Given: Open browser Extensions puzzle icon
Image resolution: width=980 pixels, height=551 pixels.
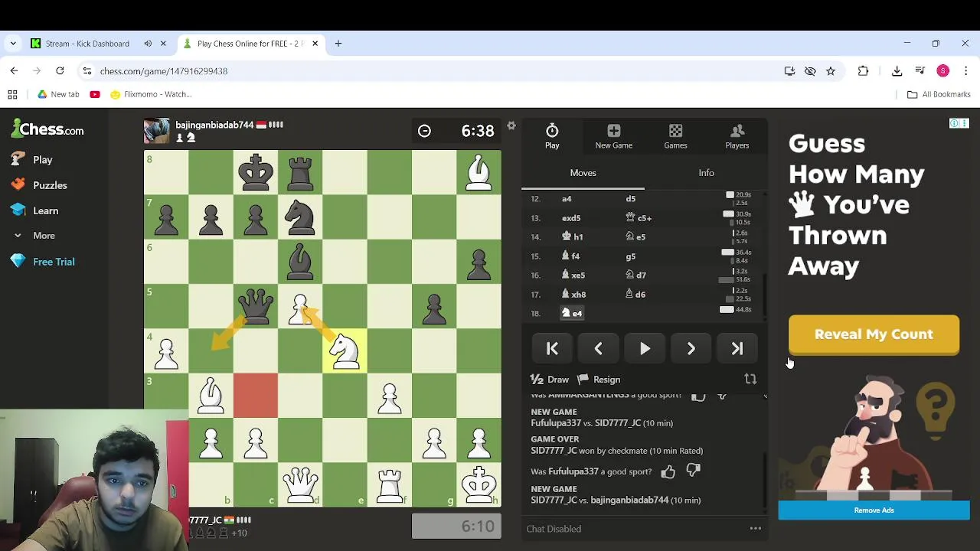Looking at the screenshot, I should pos(863,71).
